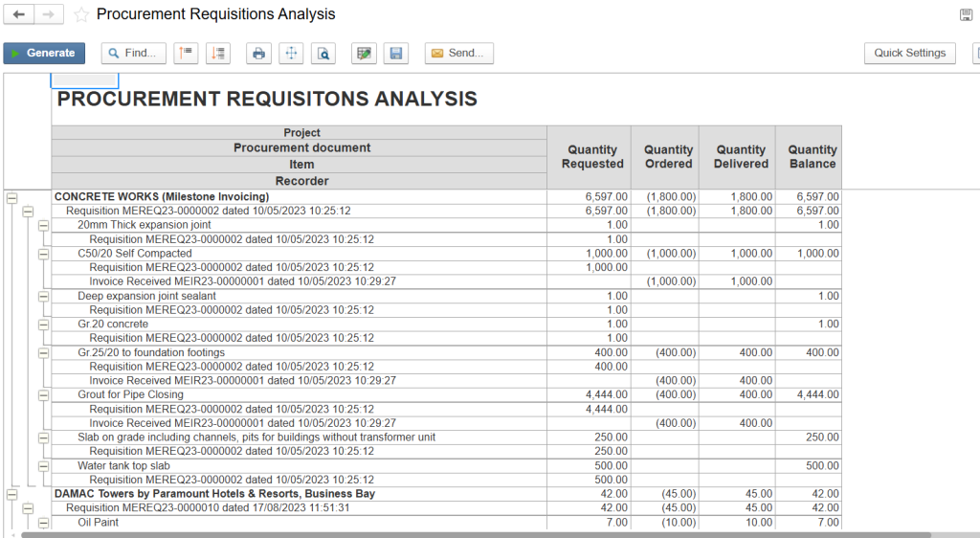Click the four-arrow icon next to the printer
Screen dimensions: 980x538
pos(291,54)
